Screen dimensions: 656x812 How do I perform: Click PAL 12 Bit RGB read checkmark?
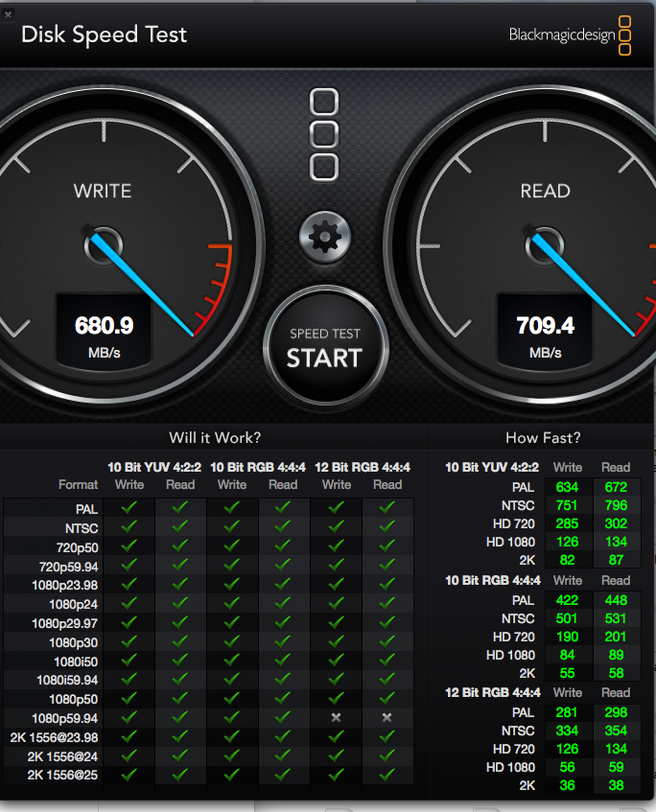[387, 507]
